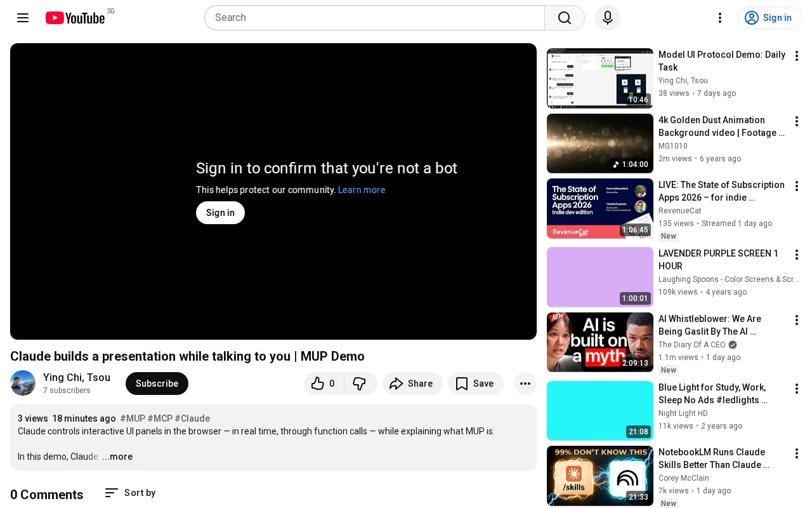
Task: Open more actions ellipsis under the video
Action: [525, 384]
